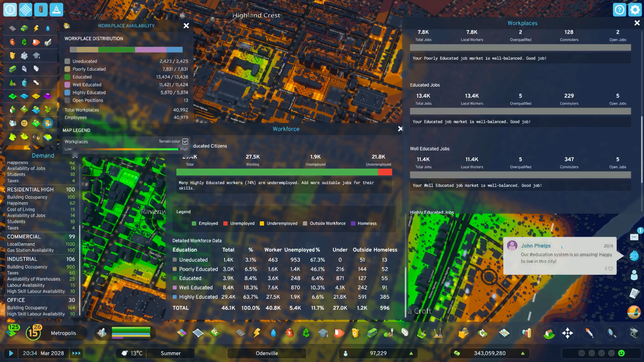
Task: Change simulation speed with triple arrows
Action: pos(76,353)
